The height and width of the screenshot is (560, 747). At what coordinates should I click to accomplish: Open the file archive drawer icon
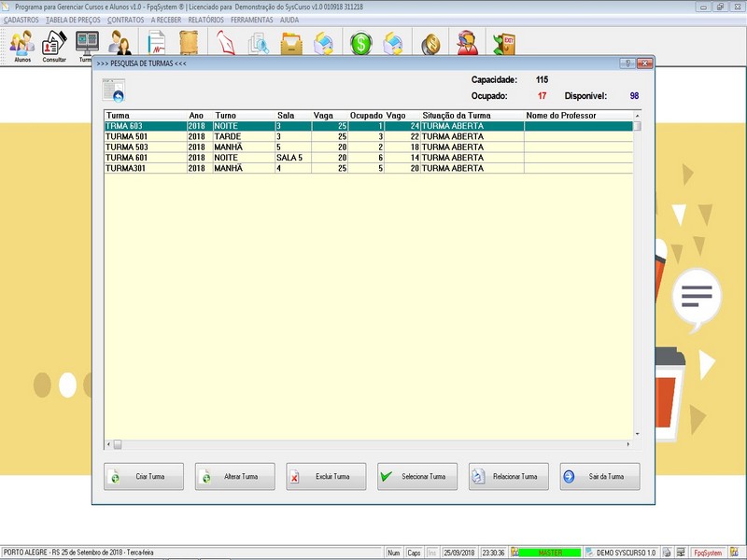(x=291, y=44)
